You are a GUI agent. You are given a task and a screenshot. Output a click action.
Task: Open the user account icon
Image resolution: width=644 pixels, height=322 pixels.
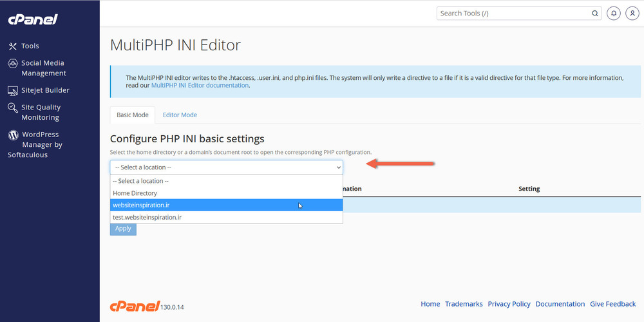(x=632, y=13)
